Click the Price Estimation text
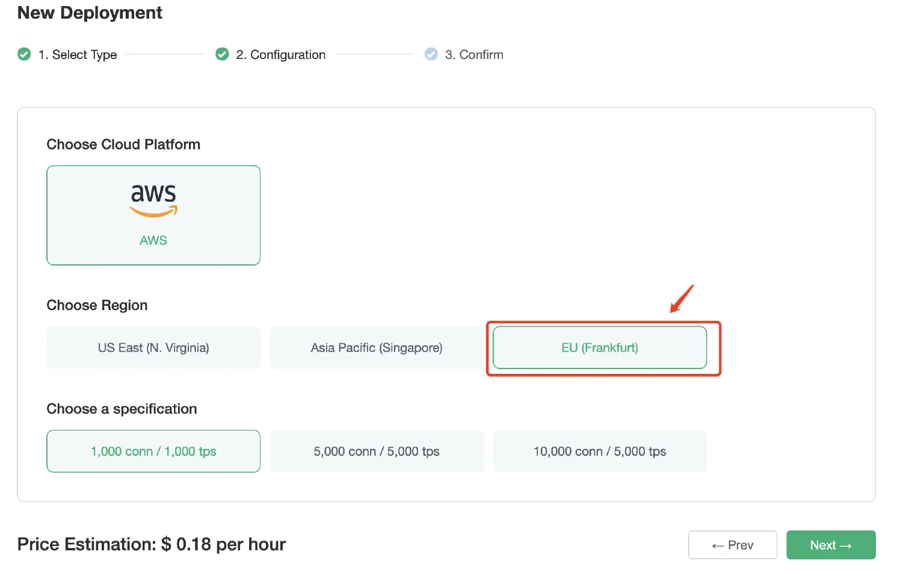This screenshot has height=578, width=924. click(152, 544)
